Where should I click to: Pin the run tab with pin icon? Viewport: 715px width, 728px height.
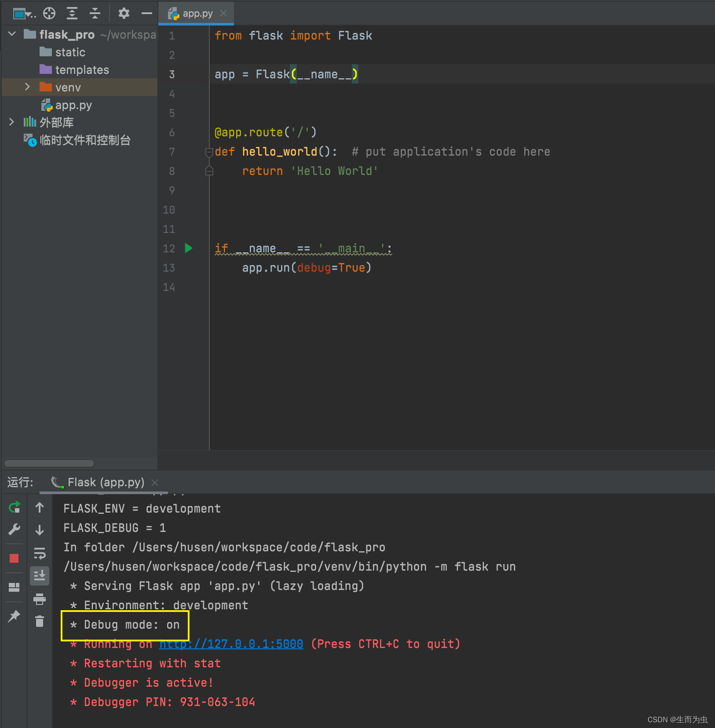point(14,616)
